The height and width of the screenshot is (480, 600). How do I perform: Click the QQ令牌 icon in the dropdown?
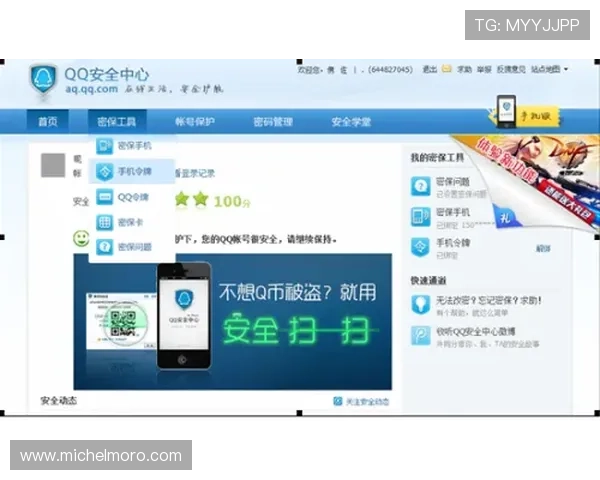pyautogui.click(x=104, y=197)
